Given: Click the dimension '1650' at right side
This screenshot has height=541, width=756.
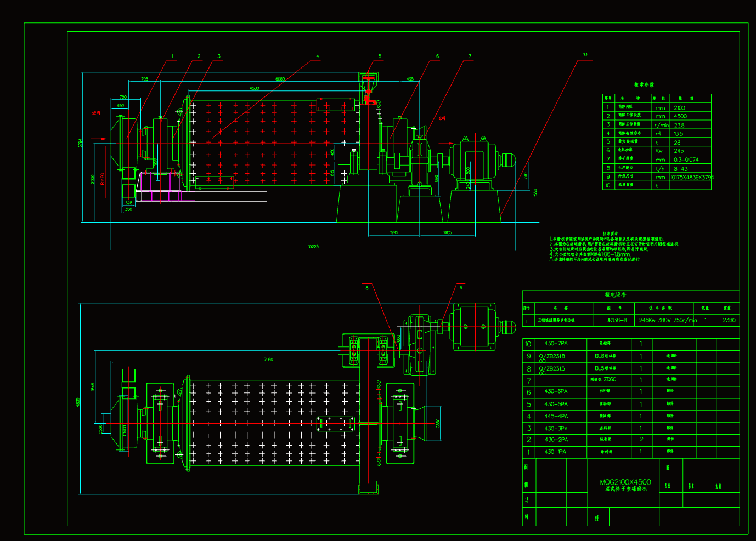Looking at the screenshot, I should tap(535, 193).
